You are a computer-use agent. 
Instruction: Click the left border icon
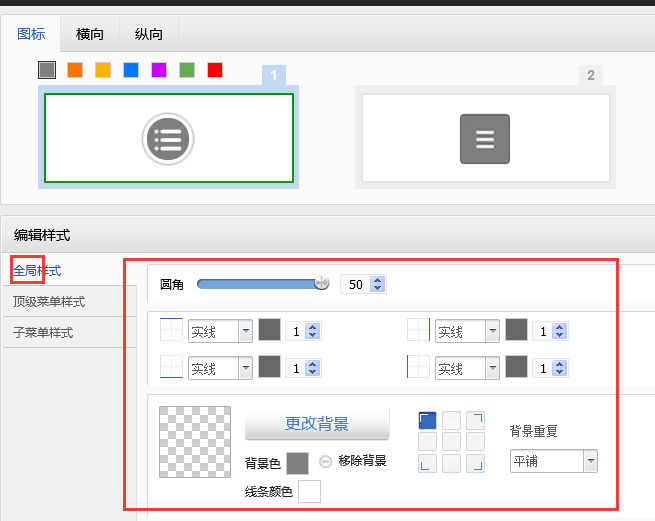(419, 368)
